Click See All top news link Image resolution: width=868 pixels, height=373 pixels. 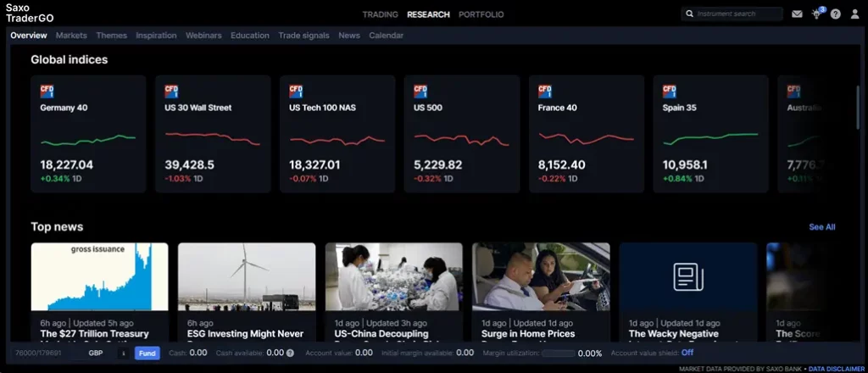tap(822, 227)
